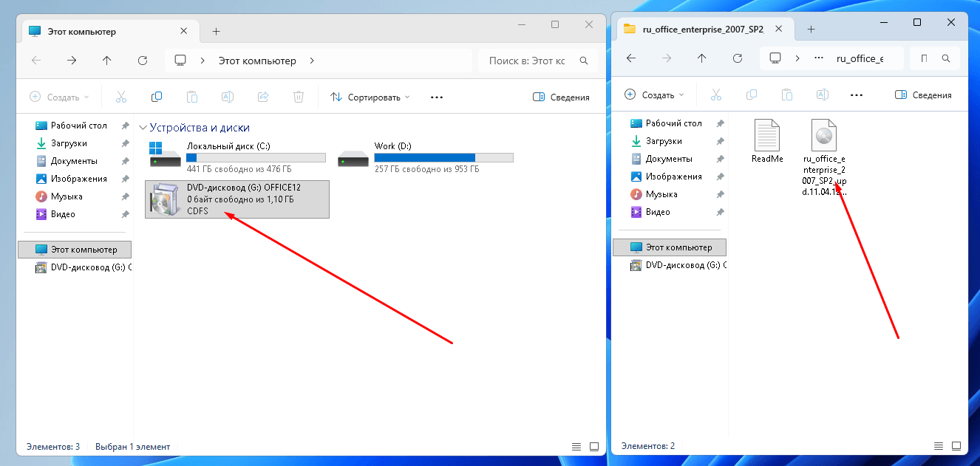
Task: Click search magnifier in ru_office window
Action: (946, 58)
